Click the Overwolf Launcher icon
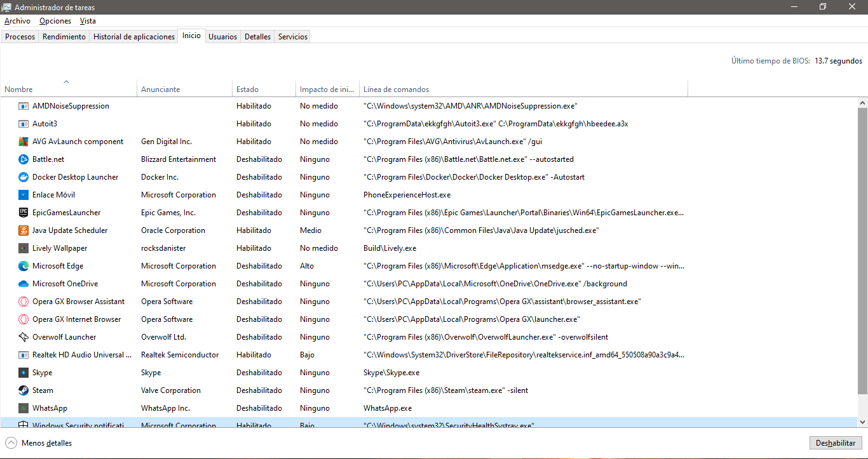The height and width of the screenshot is (459, 868). click(x=24, y=337)
